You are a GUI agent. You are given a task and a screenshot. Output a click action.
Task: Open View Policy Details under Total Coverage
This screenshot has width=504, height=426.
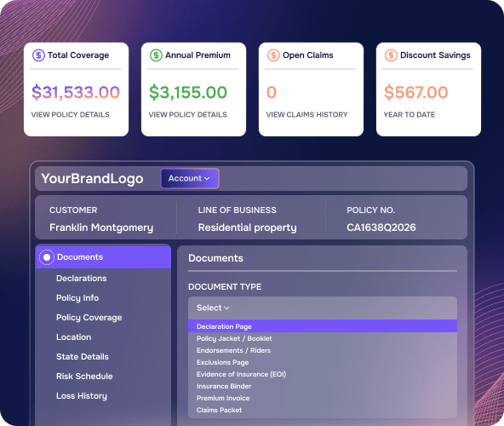coord(70,114)
